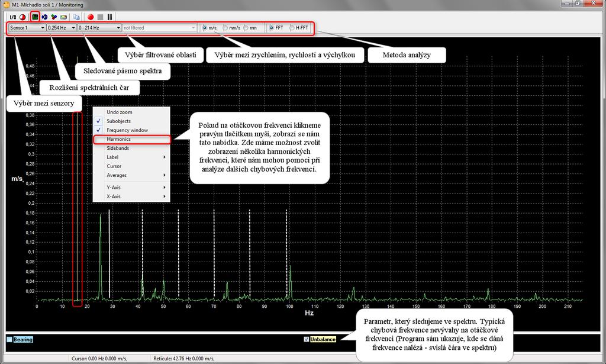Click the spectrum peak near 25 Hz
The height and width of the screenshot is (364, 606).
(x=101, y=257)
